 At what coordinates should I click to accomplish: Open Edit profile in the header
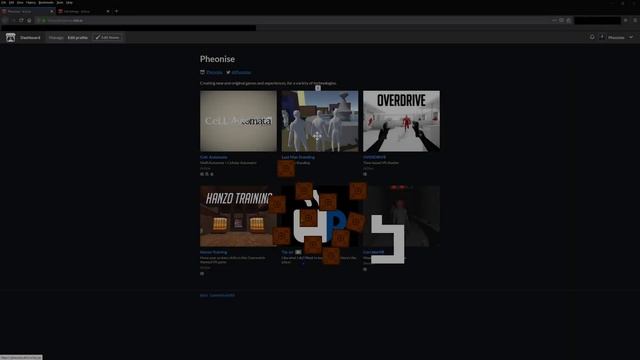(78, 38)
